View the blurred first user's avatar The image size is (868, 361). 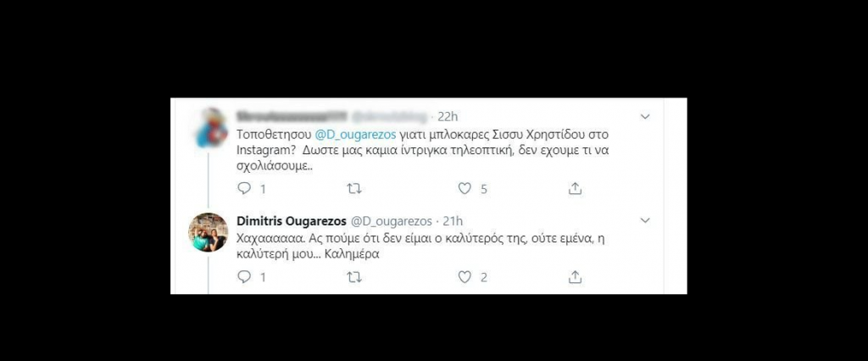[x=210, y=128]
